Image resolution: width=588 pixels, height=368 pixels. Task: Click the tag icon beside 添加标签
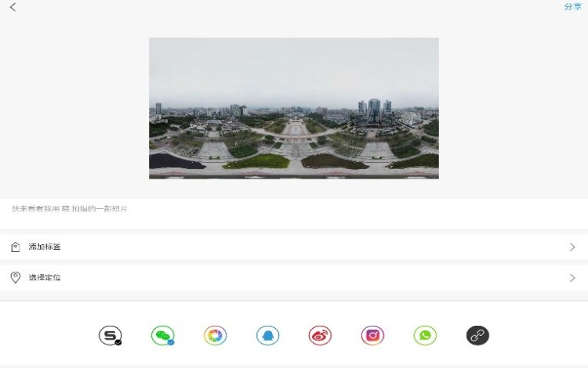(x=16, y=247)
